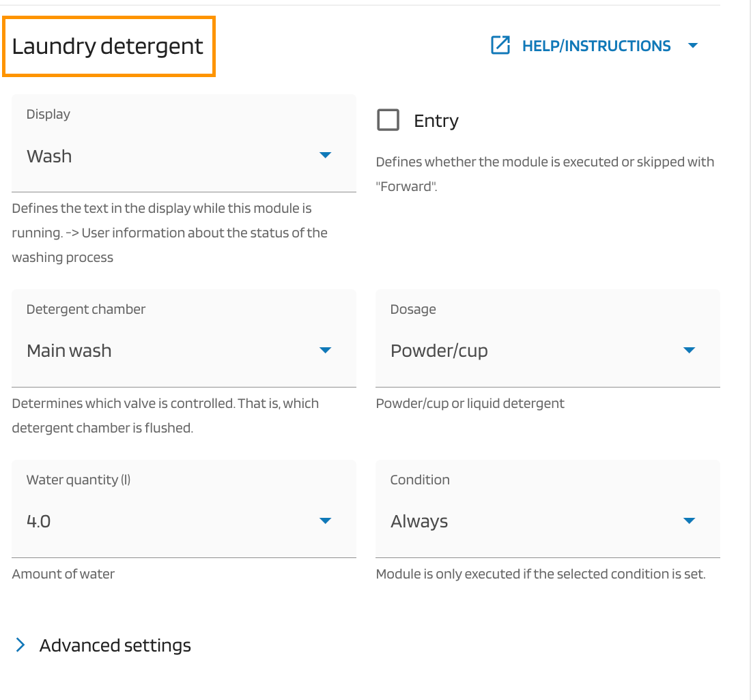The height and width of the screenshot is (700, 751).
Task: Click the Display dropdown arrow icon
Action: pyautogui.click(x=326, y=156)
